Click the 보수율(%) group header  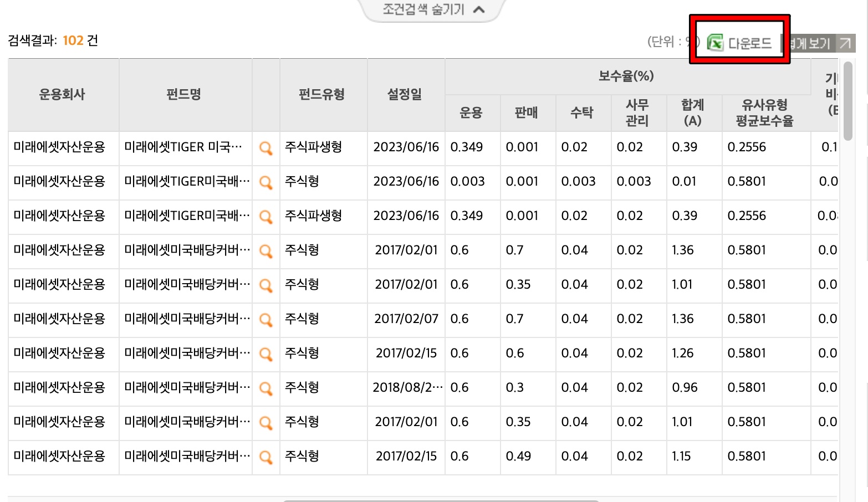(627, 76)
